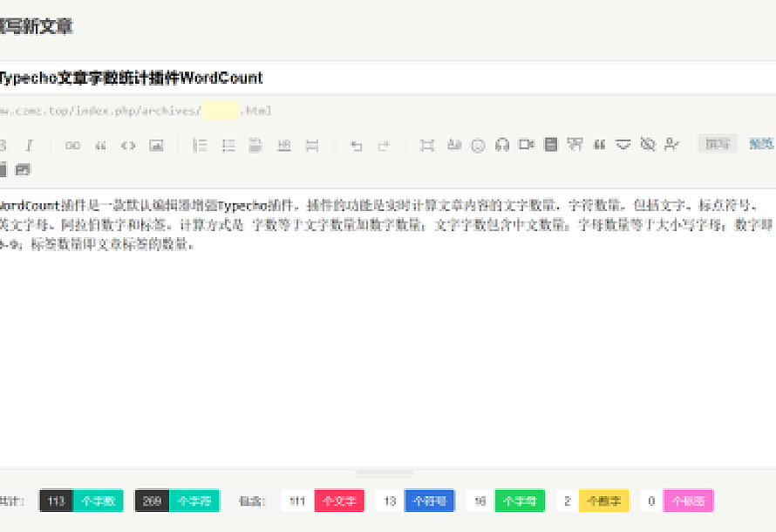Switch to the 预览 (preview) tab
This screenshot has height=532, width=776.
click(x=761, y=144)
